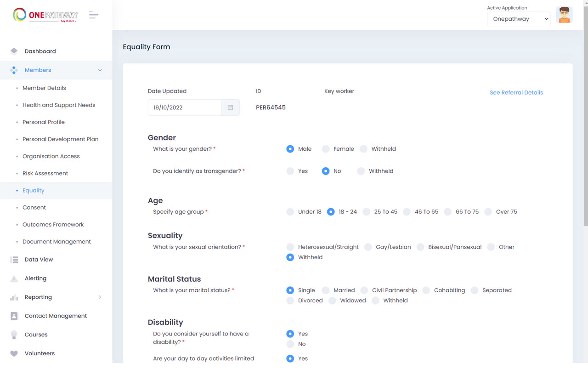Open Personal Development Plan
This screenshot has width=588, height=392.
(x=60, y=139)
